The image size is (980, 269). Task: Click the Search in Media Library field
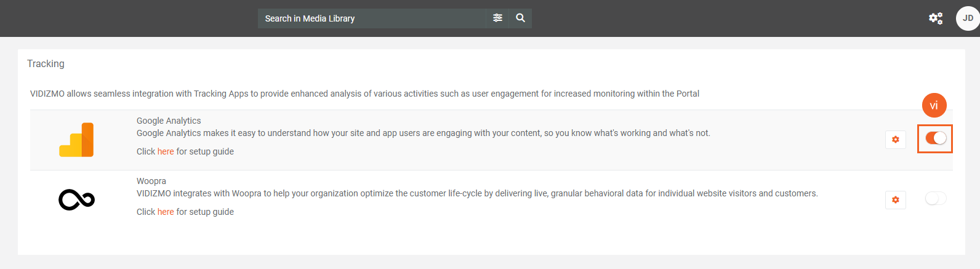(372, 18)
